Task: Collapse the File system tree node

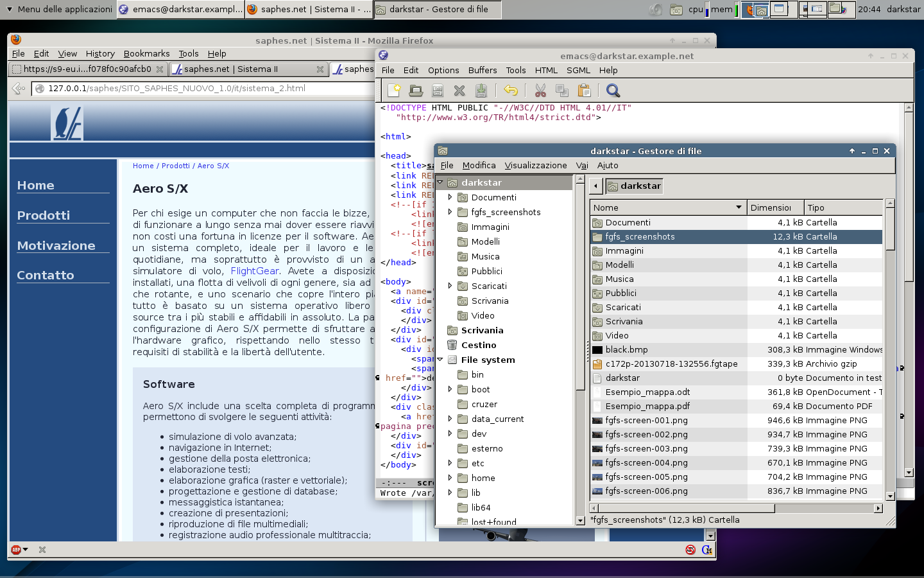Action: click(440, 360)
